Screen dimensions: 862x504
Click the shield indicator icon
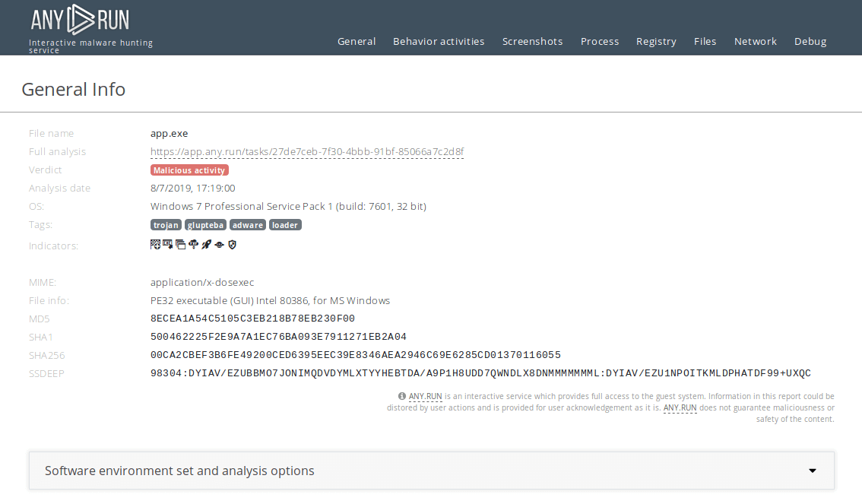tap(233, 244)
